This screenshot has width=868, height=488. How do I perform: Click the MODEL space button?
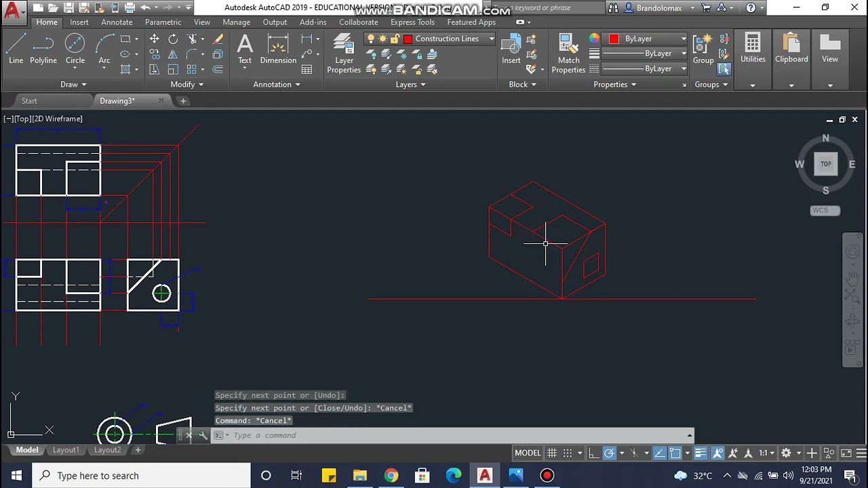tap(528, 453)
